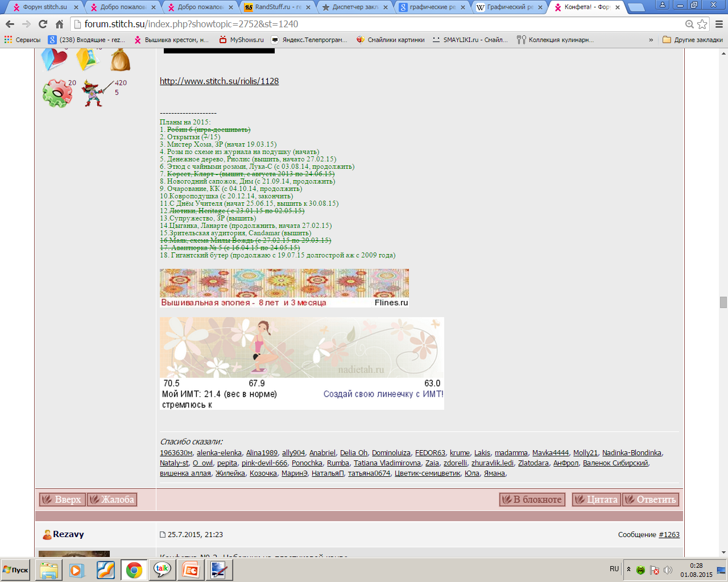Open the stitch.su/riolis/1128 link
This screenshot has height=582, width=728.
(x=219, y=81)
